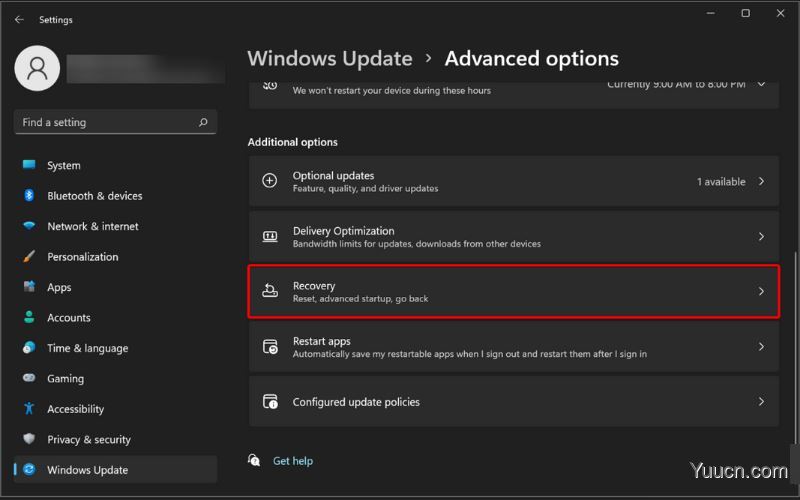Click the Personalization paintbrush icon
800x500 pixels.
29,256
